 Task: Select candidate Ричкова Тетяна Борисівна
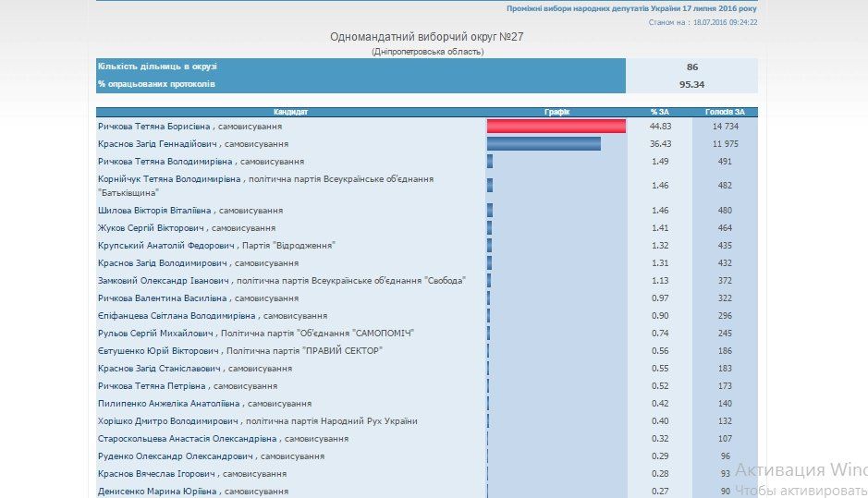pos(155,127)
